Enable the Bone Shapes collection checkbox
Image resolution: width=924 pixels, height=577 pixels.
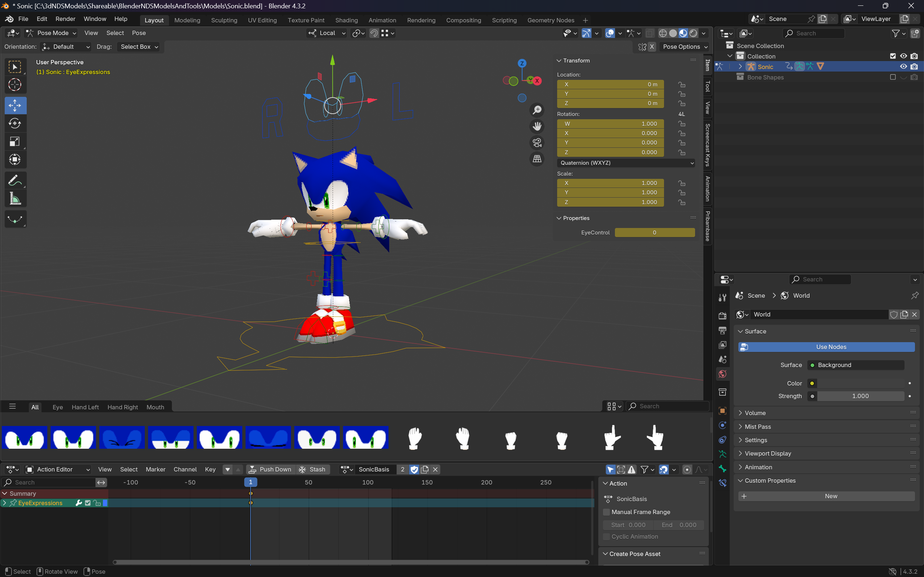click(x=892, y=77)
